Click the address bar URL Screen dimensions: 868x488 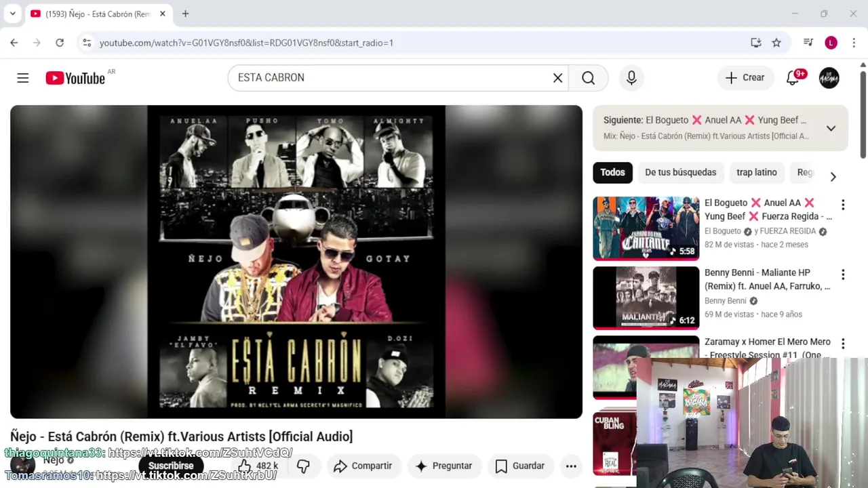pyautogui.click(x=246, y=43)
